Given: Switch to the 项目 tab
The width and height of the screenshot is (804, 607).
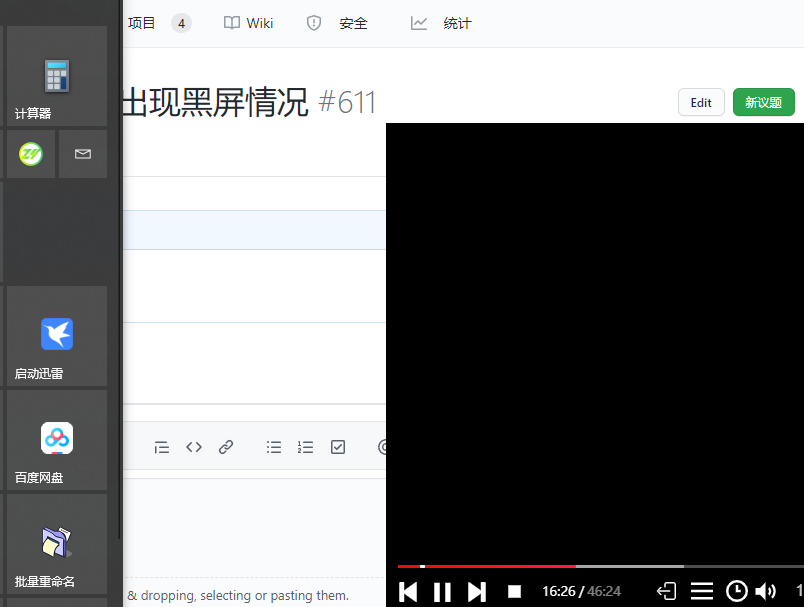Looking at the screenshot, I should pos(142,23).
